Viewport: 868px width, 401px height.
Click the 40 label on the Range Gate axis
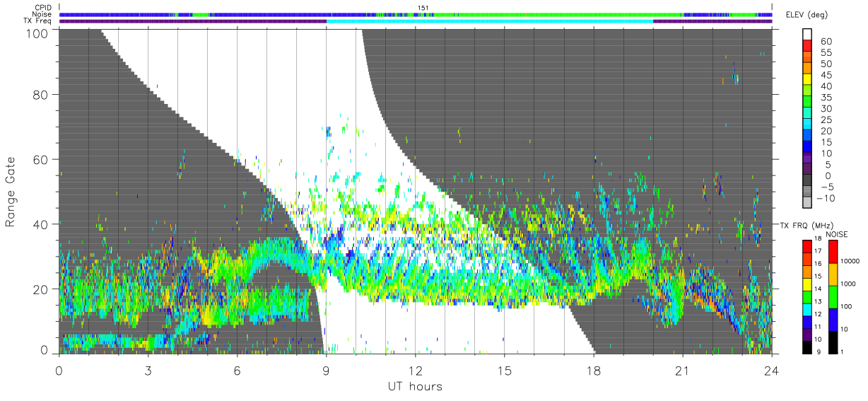[40, 224]
